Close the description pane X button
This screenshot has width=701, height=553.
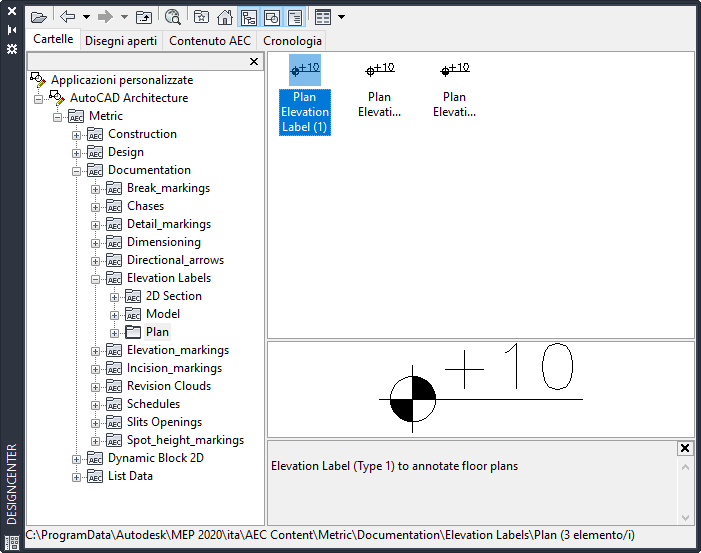[684, 448]
